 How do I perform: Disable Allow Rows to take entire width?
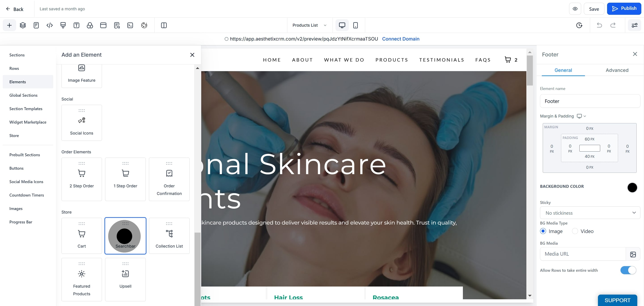[x=628, y=270]
